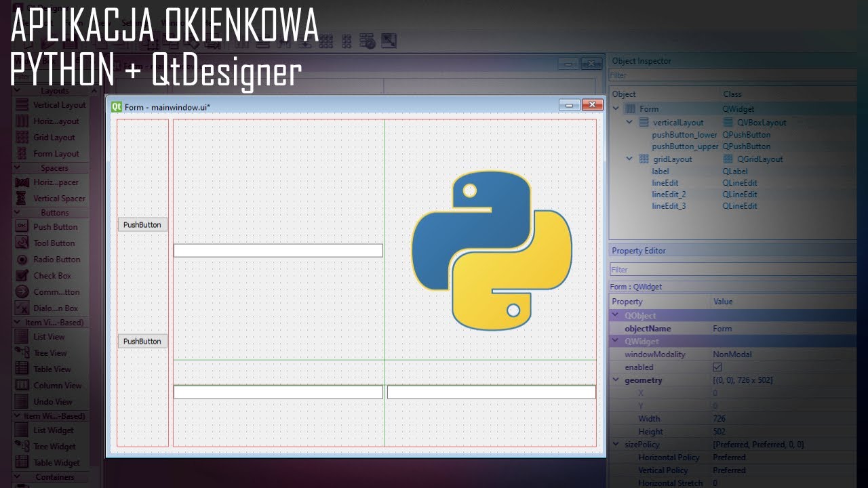The image size is (868, 488).
Task: Click the upper line edit on the form
Action: point(278,251)
